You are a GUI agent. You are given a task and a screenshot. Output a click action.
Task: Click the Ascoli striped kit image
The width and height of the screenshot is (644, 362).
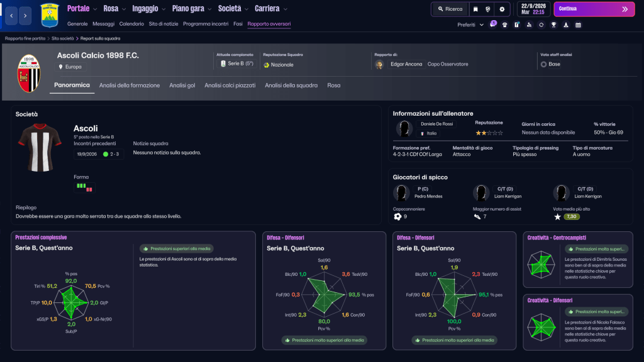coord(40,147)
